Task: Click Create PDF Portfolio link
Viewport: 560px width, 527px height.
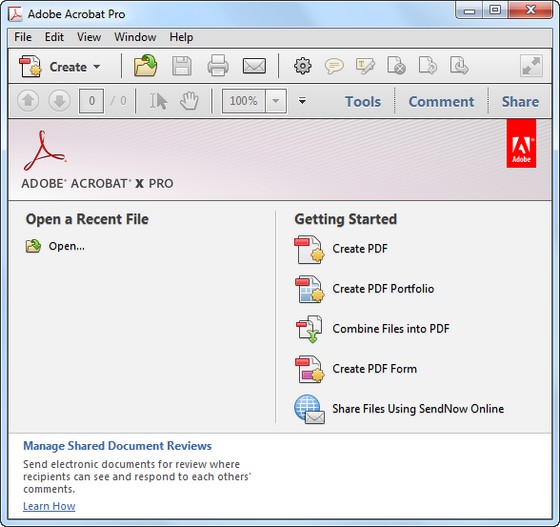Action: [x=383, y=288]
